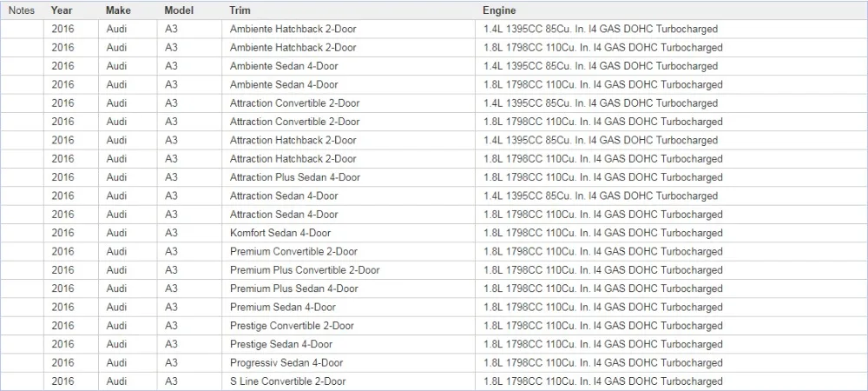The width and height of the screenshot is (868, 391).
Task: Click the Notes cell in Prestige Sedan row
Action: (x=23, y=344)
